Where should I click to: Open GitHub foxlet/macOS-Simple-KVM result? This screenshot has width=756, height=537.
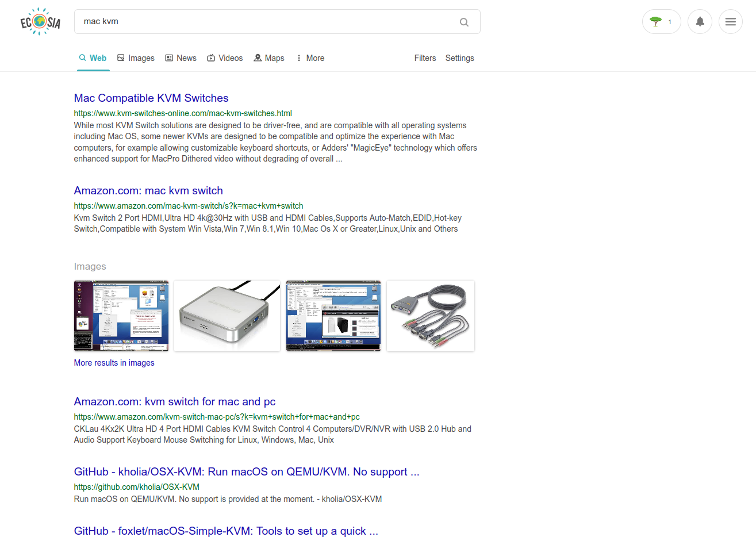coord(226,531)
